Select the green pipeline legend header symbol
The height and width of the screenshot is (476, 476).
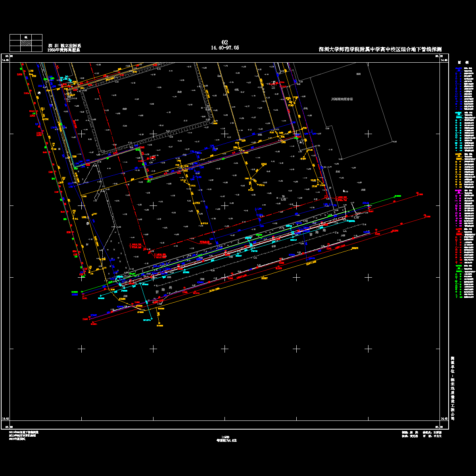(458, 267)
